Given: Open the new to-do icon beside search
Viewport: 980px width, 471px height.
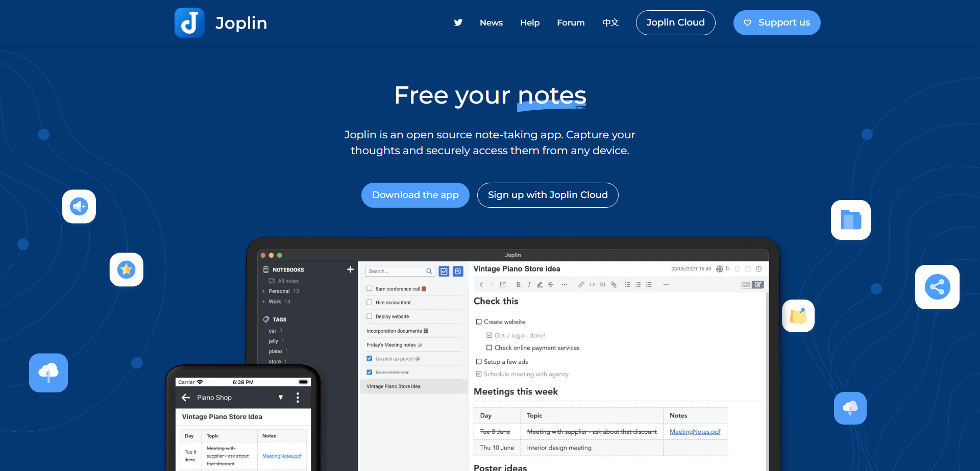Looking at the screenshot, I should (444, 271).
